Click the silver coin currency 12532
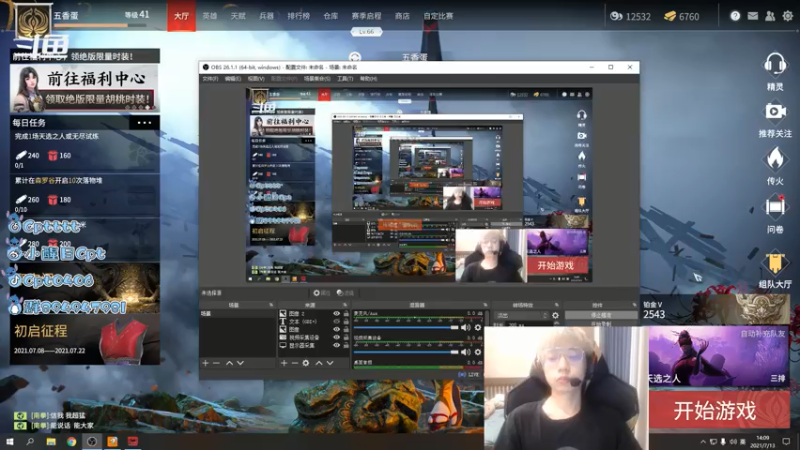This screenshot has height=450, width=800. click(x=630, y=16)
